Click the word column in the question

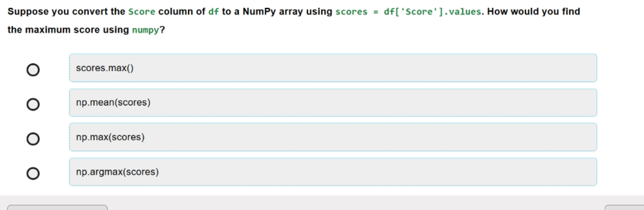[x=176, y=12]
